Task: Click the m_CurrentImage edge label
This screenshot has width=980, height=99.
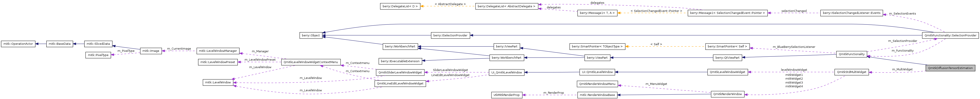Action: tap(179, 49)
